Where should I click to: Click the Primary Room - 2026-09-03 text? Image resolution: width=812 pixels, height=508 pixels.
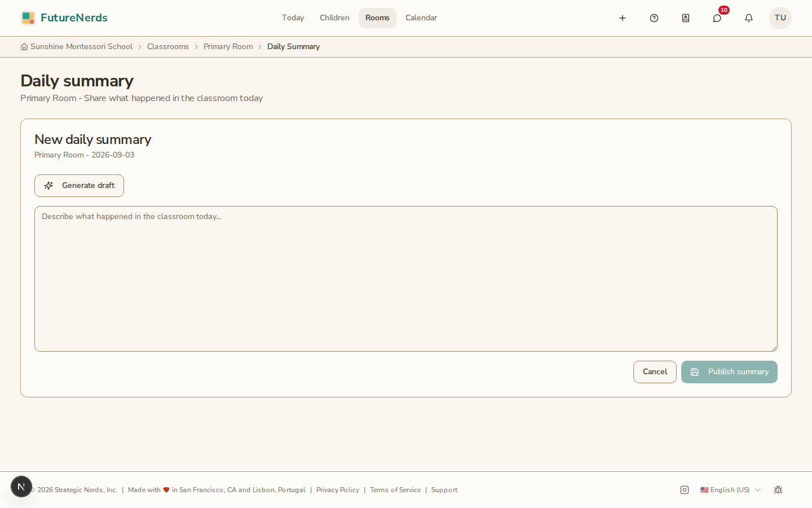coord(85,155)
